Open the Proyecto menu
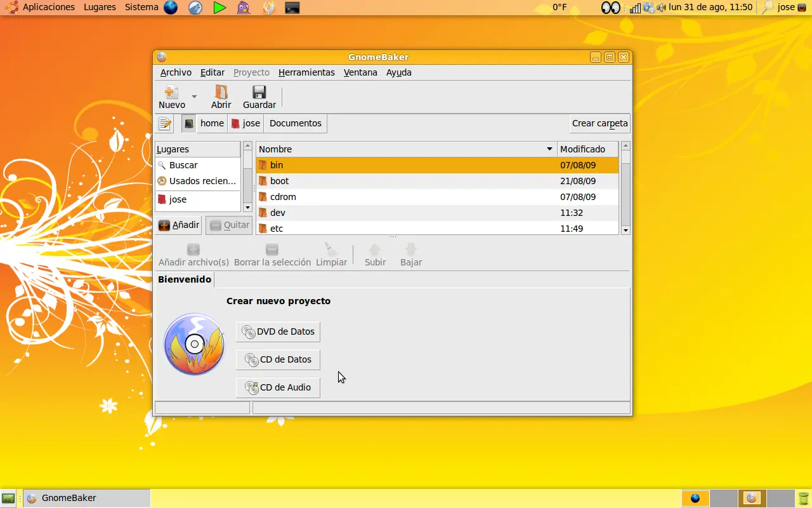 pos(251,72)
